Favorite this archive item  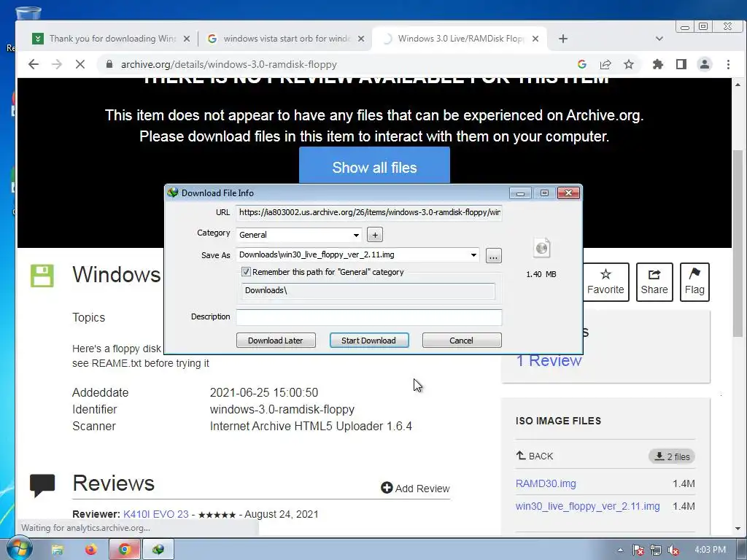pos(605,282)
